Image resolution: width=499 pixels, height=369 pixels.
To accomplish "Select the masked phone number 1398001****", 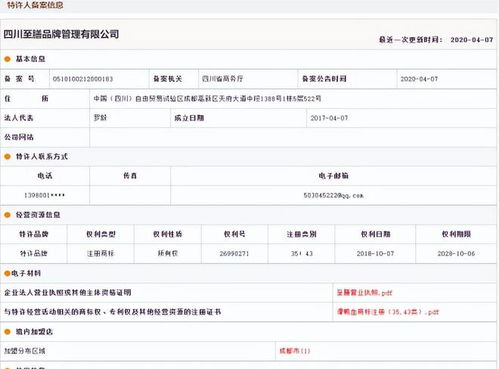I will (45, 195).
